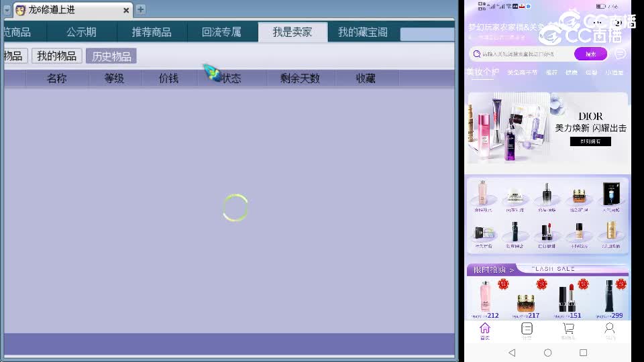The width and height of the screenshot is (644, 362).
Task: Click the 历史物品 sub-tab button
Action: pos(111,56)
